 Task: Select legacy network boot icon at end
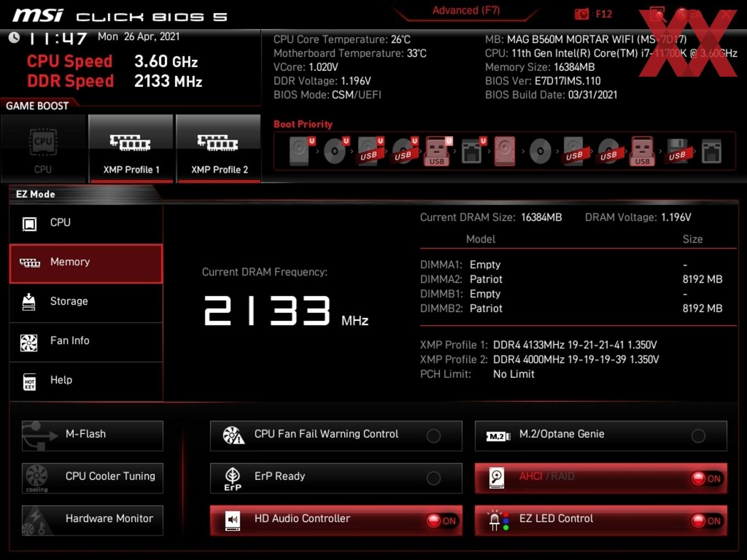point(711,151)
